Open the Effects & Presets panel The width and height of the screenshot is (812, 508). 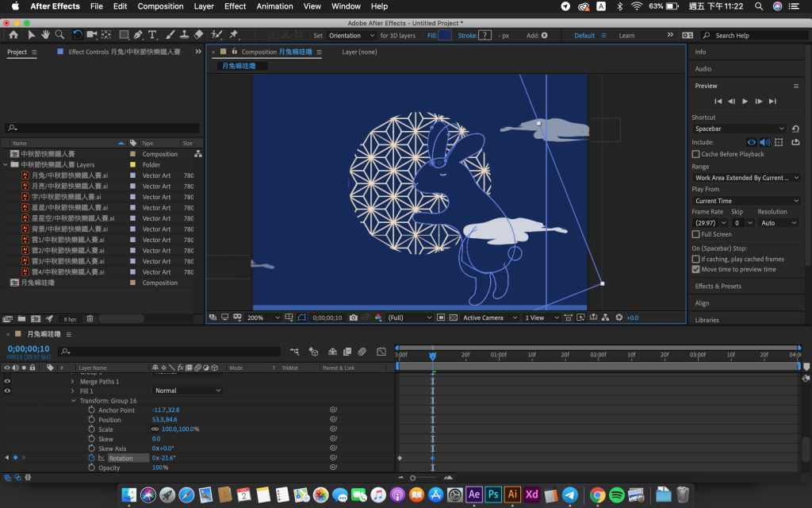(718, 287)
